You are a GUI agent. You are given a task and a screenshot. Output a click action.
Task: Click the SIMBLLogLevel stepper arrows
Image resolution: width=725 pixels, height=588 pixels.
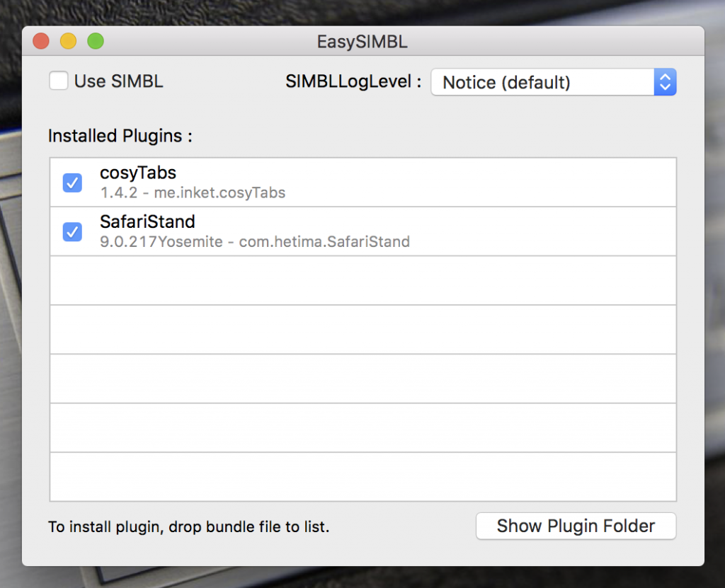tap(664, 82)
